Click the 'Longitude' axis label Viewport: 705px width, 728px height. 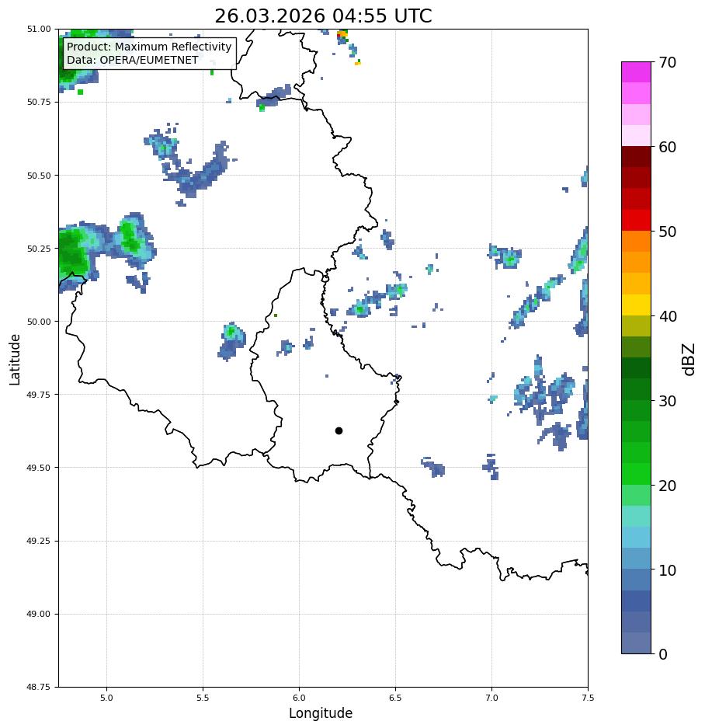[x=321, y=713]
